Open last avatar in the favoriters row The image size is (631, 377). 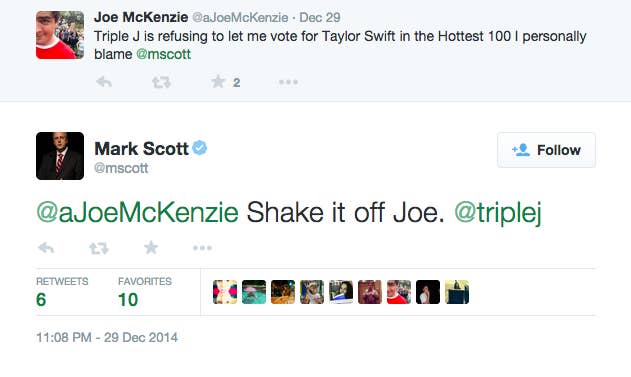(457, 292)
